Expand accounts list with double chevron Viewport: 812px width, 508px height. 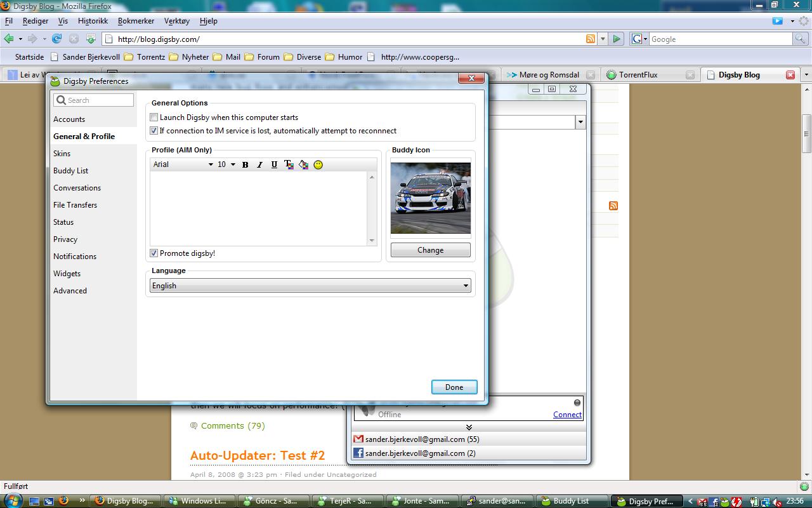click(469, 427)
